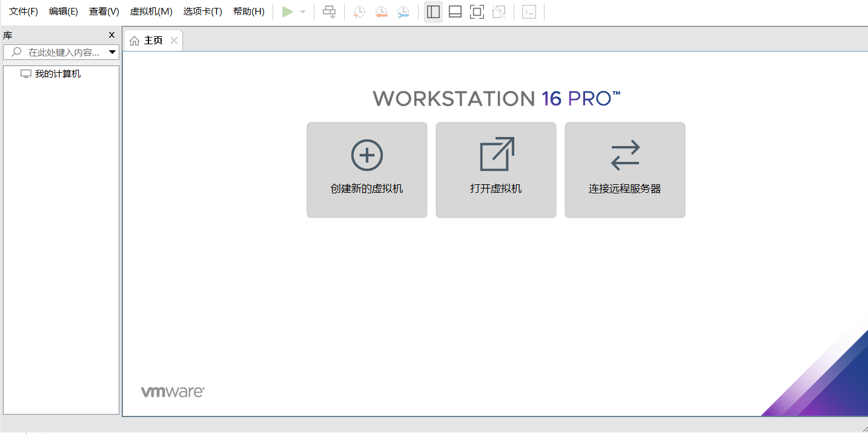Image resolution: width=868 pixels, height=434 pixels.
Task: Click the green power-on play button
Action: [x=288, y=12]
